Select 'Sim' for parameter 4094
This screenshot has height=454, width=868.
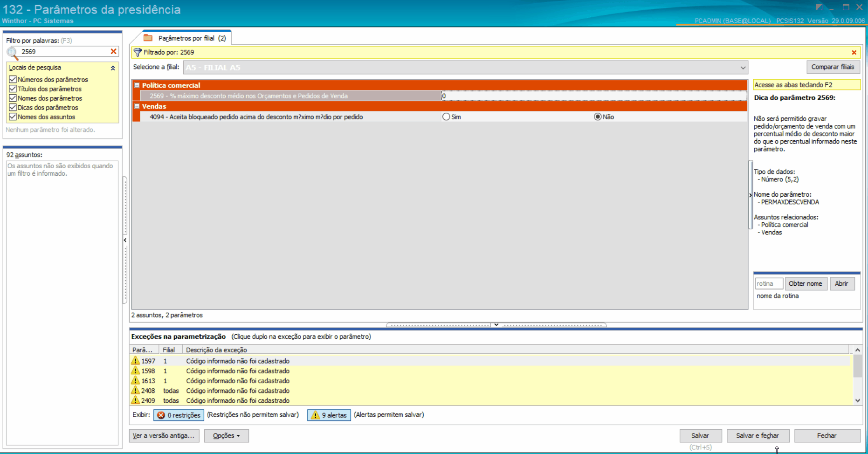point(447,117)
